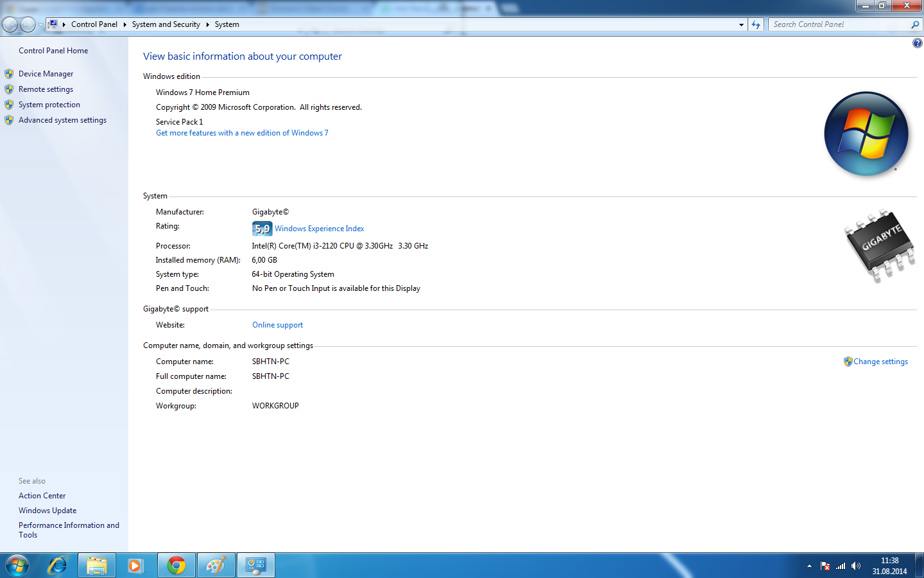Click the Forward navigation arrow button
The width and height of the screenshot is (924, 578).
coord(28,24)
